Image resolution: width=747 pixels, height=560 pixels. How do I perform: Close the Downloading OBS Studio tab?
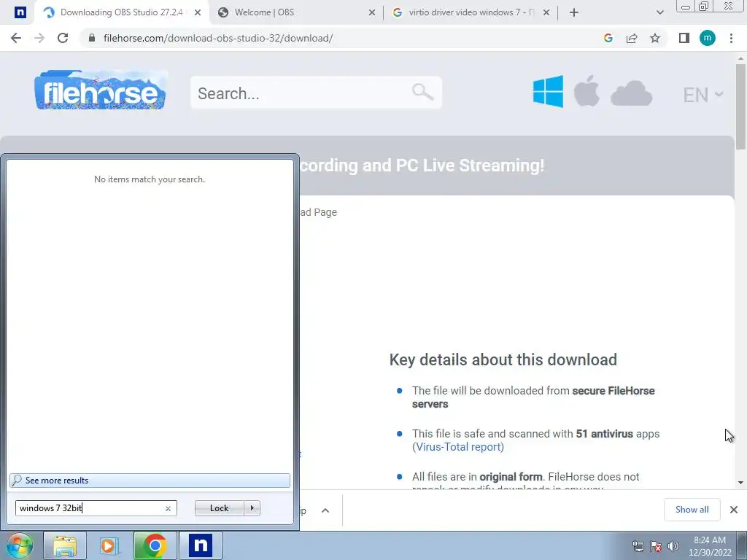(198, 12)
